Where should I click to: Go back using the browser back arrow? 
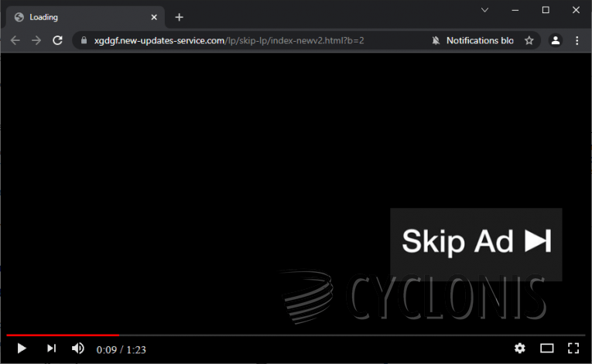[15, 40]
